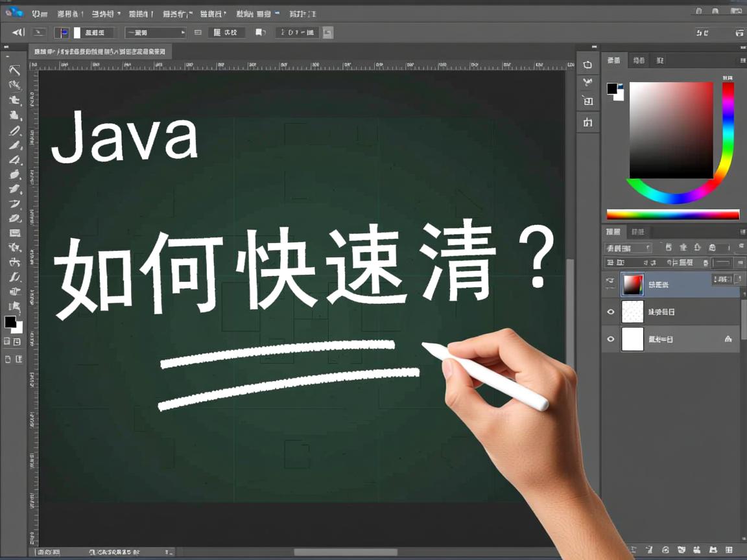The image size is (747, 560).
Task: Click the lock icon on the bottom layer
Action: [728, 339]
